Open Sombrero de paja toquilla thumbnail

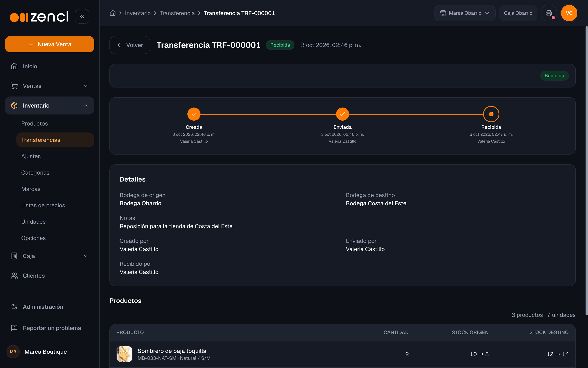pyautogui.click(x=124, y=354)
